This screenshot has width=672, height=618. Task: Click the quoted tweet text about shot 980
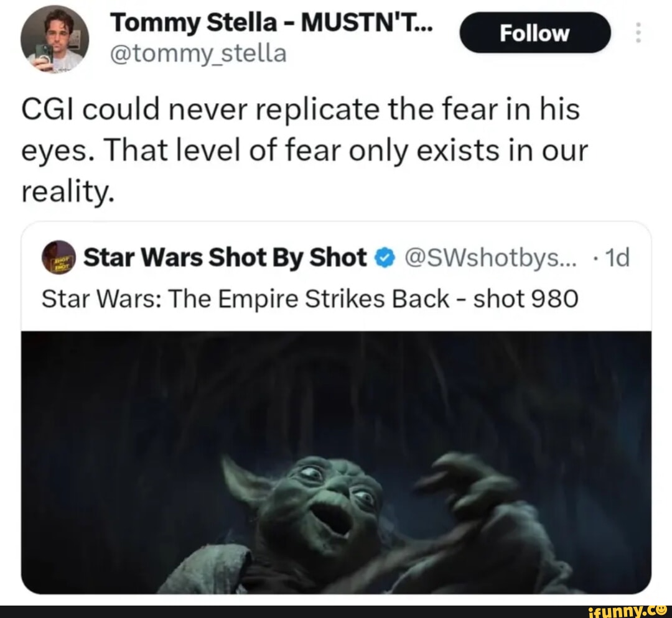[x=310, y=298]
